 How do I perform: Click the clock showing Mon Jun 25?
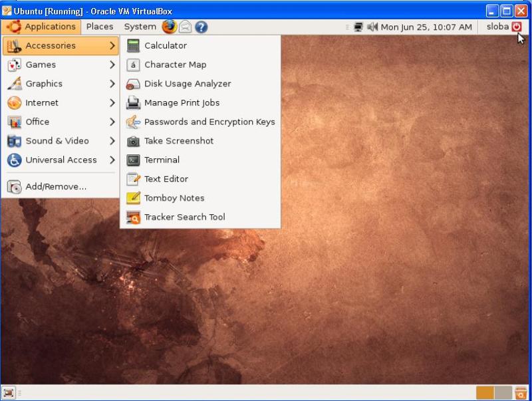426,27
